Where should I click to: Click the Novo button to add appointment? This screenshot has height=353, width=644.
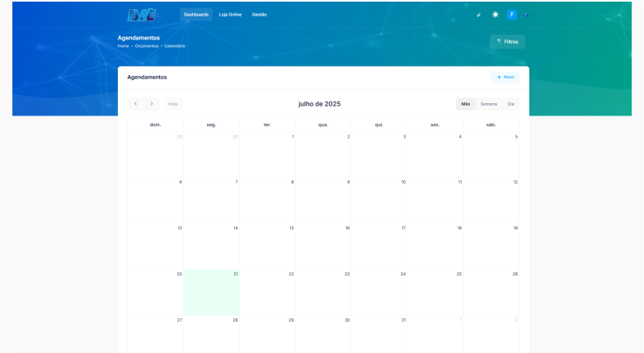pos(505,77)
